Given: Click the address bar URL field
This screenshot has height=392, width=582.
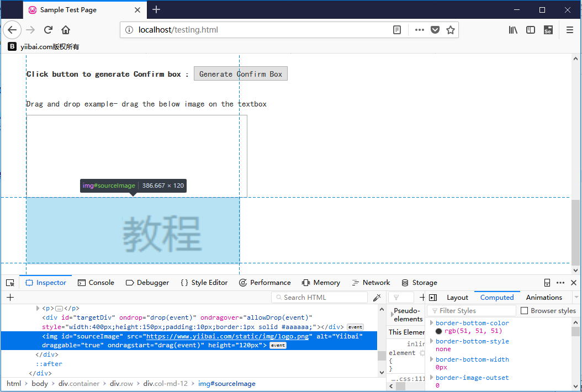Looking at the screenshot, I should 260,30.
